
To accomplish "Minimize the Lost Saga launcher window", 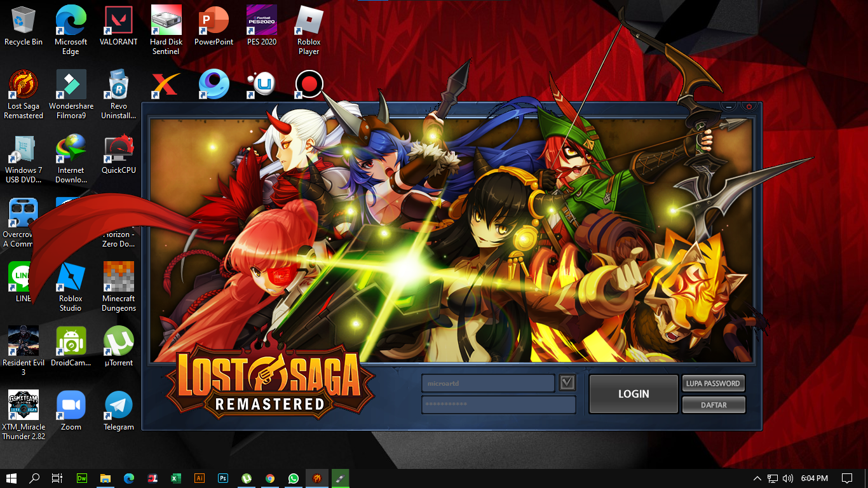I will [x=729, y=107].
